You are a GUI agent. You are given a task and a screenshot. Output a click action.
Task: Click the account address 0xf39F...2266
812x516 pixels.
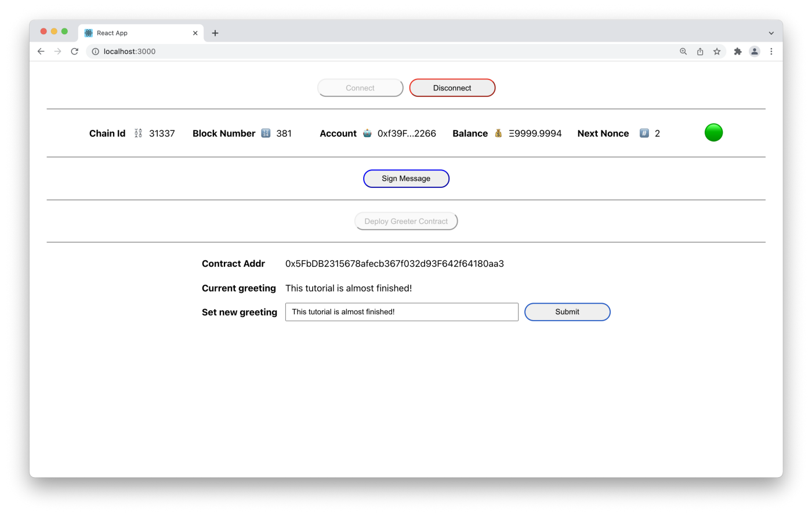(x=407, y=133)
